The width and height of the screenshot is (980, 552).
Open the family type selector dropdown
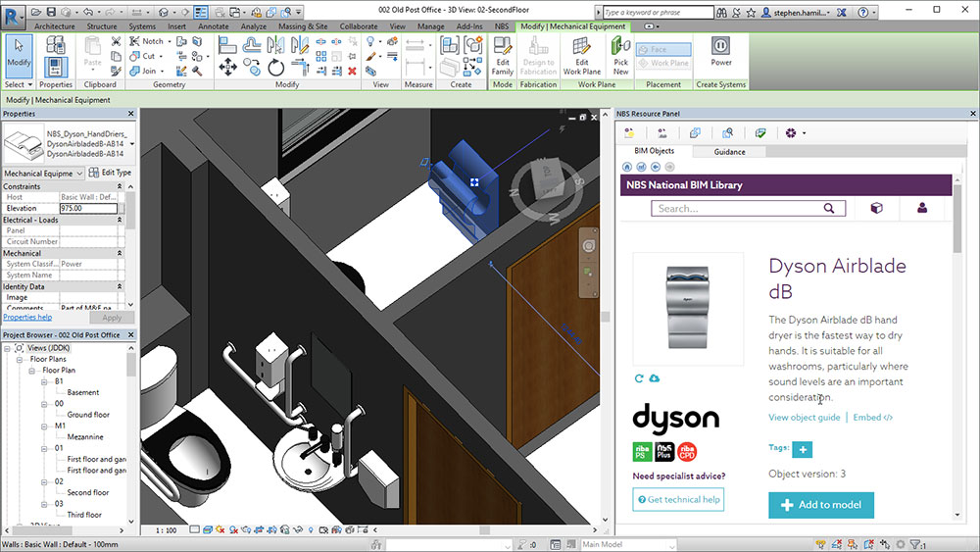click(132, 144)
